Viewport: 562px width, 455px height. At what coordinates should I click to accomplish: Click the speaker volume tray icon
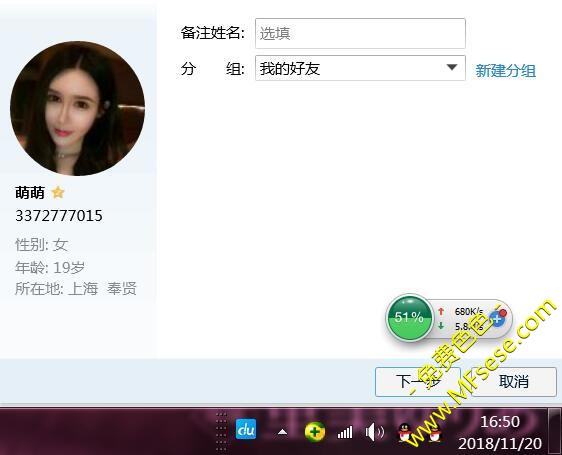point(374,432)
